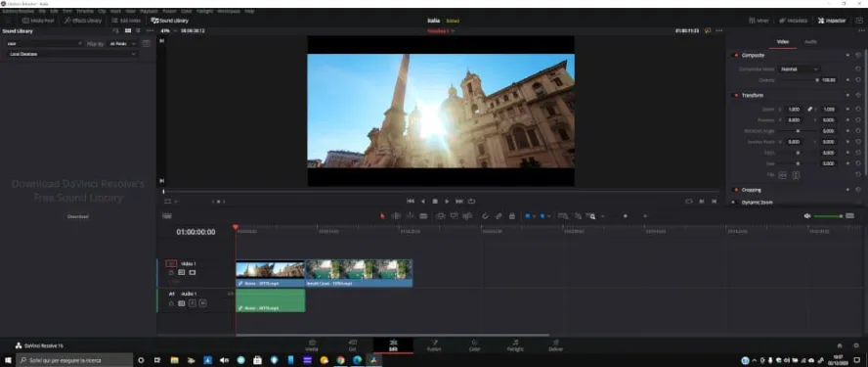
Task: Open the audio meters icon beside volume
Action: click(x=850, y=216)
